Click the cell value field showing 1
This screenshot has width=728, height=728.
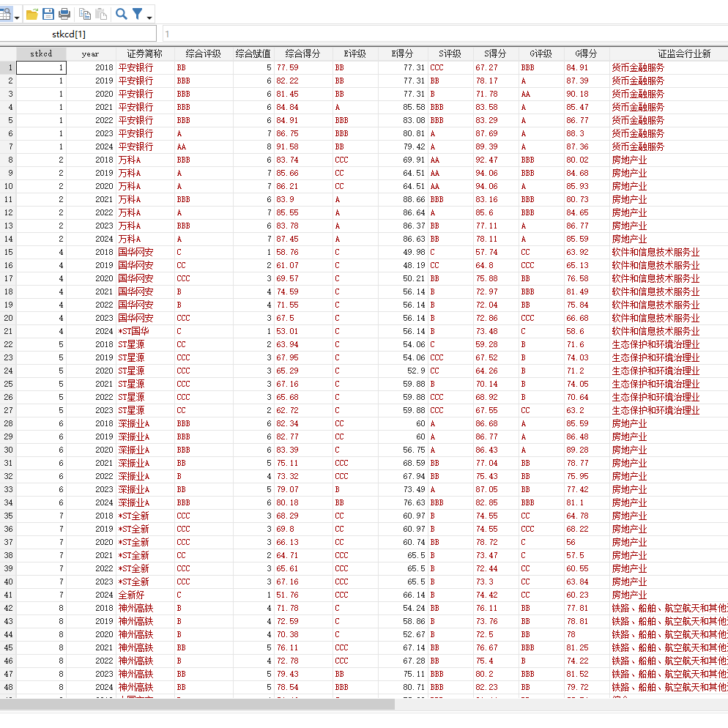click(x=445, y=34)
